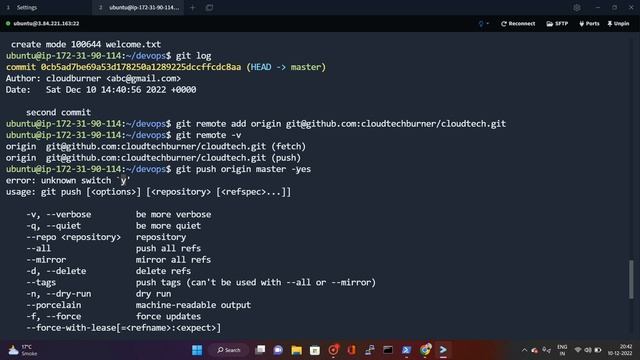Image resolution: width=640 pixels, height=360 pixels.
Task: Open a new tab with plus icon
Action: tap(193, 7)
